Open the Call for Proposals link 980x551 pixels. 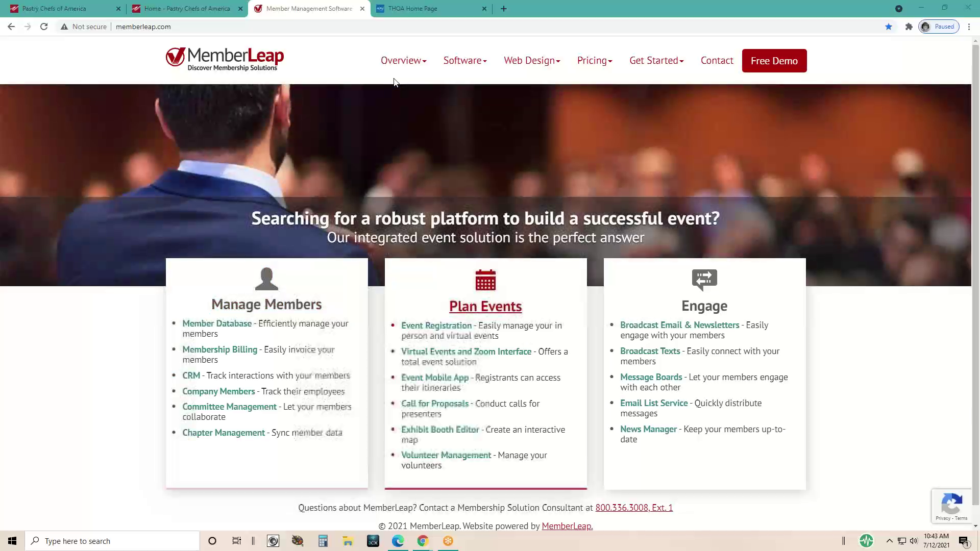pos(435,404)
